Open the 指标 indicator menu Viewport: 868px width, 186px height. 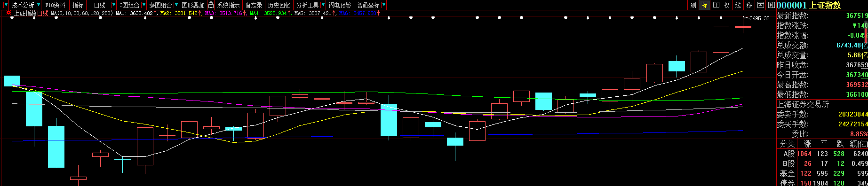point(78,5)
